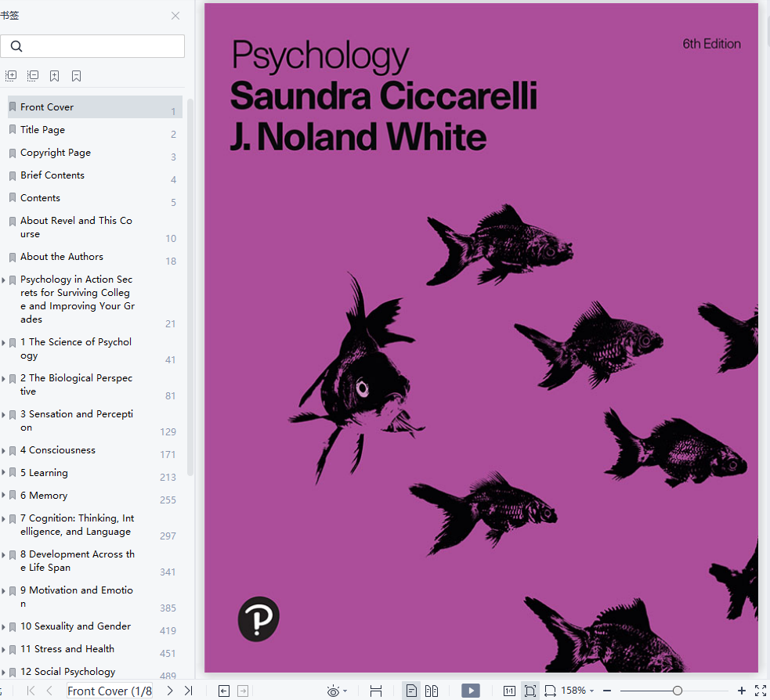This screenshot has width=770, height=700.
Task: Click the add bookmark icon
Action: [55, 76]
